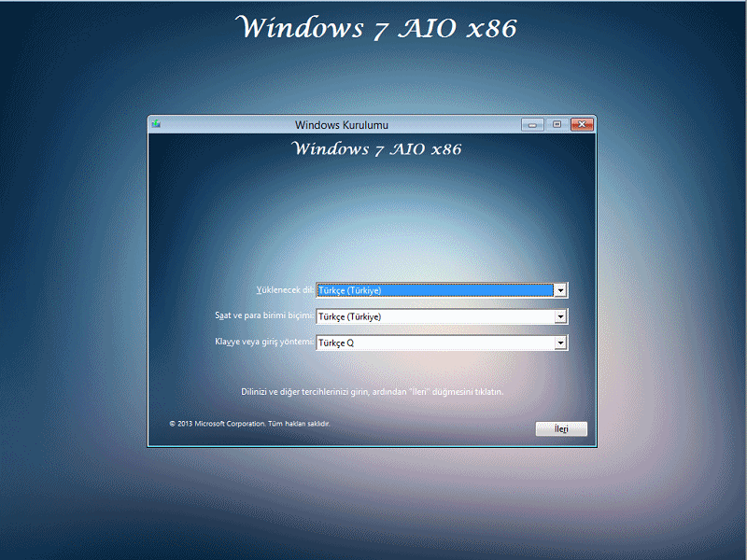747x560 pixels.
Task: Click the Dilinizi ve diğer tercihlerinizi girin instruction text
Action: [x=372, y=392]
